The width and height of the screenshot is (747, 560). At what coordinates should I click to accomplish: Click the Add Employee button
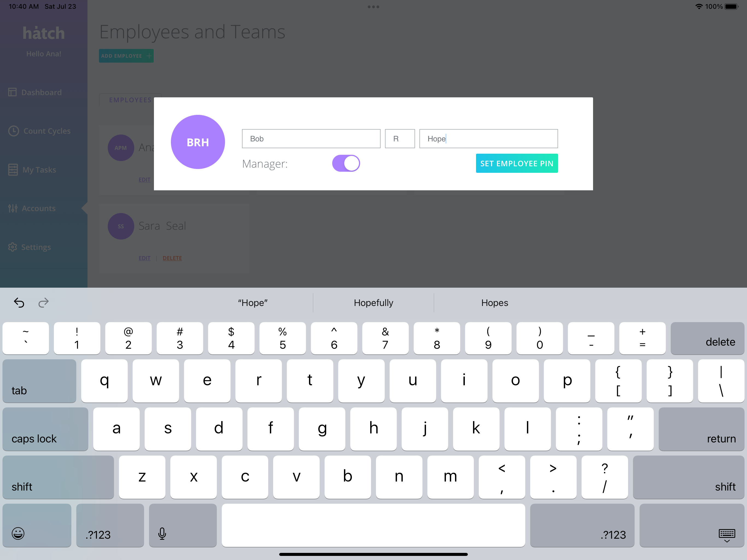tap(126, 56)
